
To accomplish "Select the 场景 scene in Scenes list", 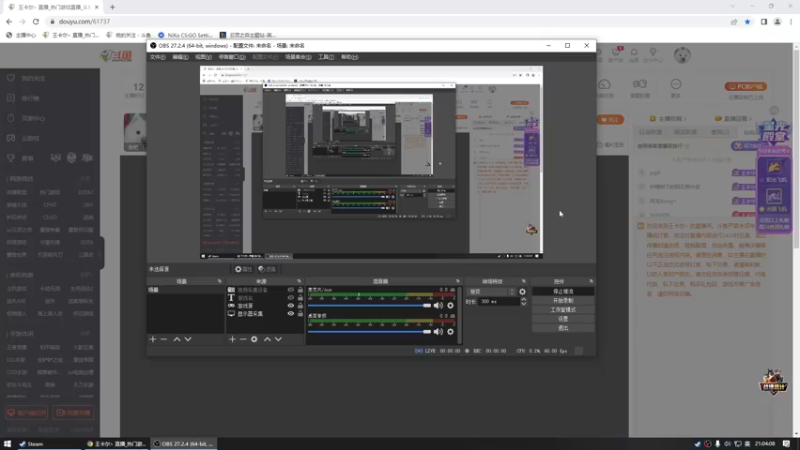I will tap(185, 290).
